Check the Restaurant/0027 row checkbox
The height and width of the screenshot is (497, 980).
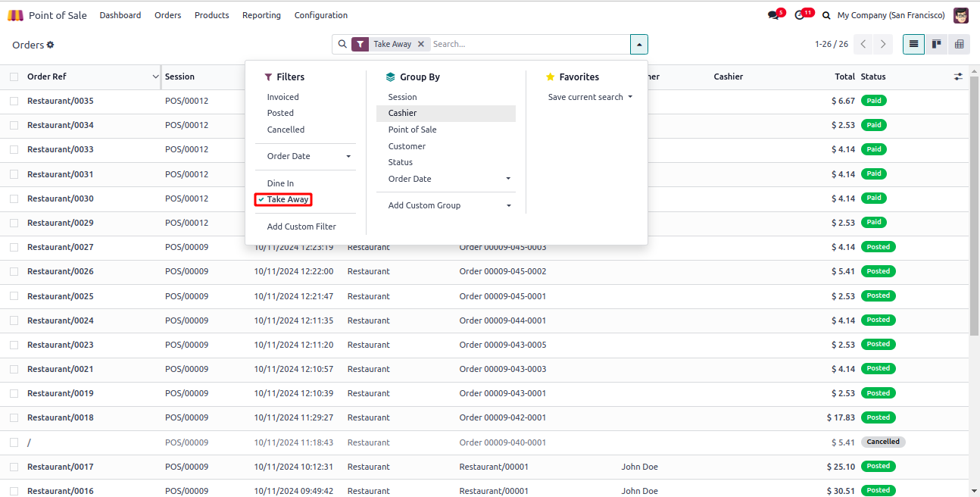(x=14, y=247)
